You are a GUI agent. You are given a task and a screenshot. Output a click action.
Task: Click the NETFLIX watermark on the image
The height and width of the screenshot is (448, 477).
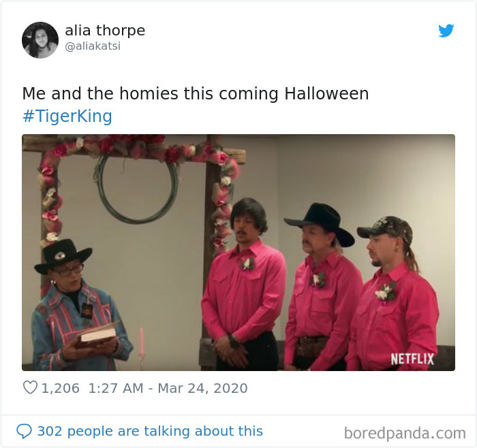[x=412, y=359]
